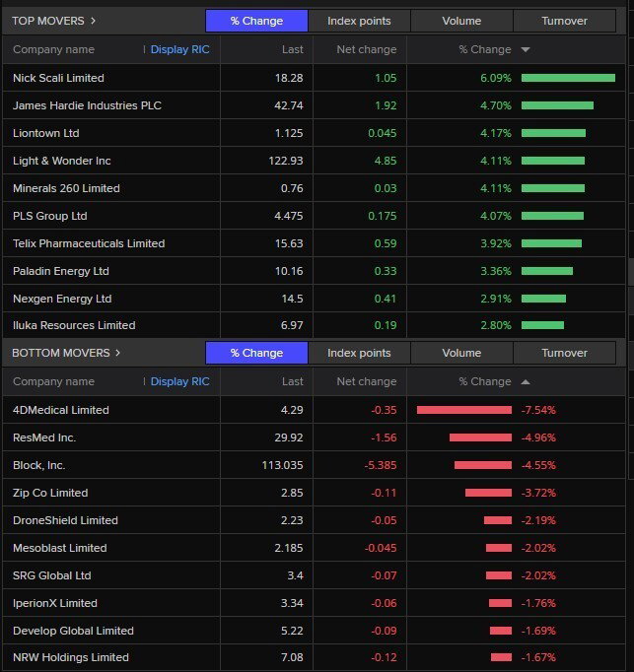
Task: Switch to Index points tab in Bottom Movers
Action: click(359, 353)
